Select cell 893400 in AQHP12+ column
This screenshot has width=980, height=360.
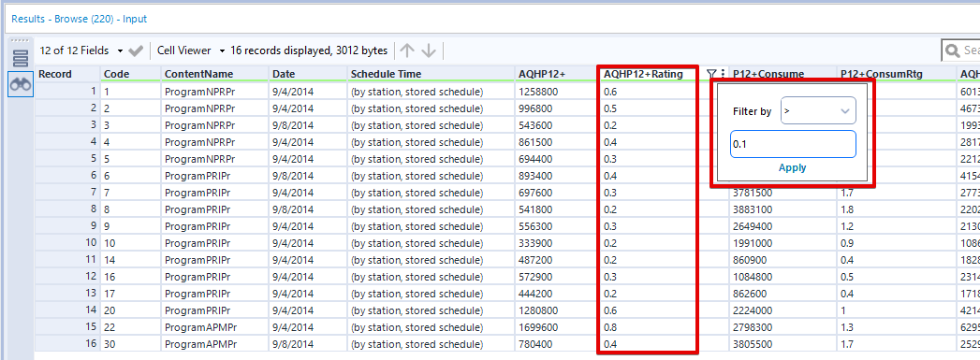pos(556,175)
